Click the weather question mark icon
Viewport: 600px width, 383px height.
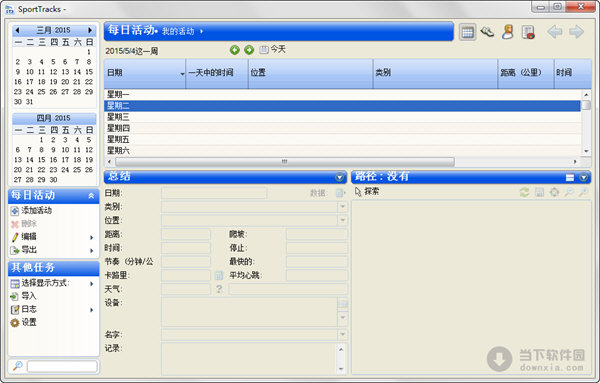pos(219,289)
